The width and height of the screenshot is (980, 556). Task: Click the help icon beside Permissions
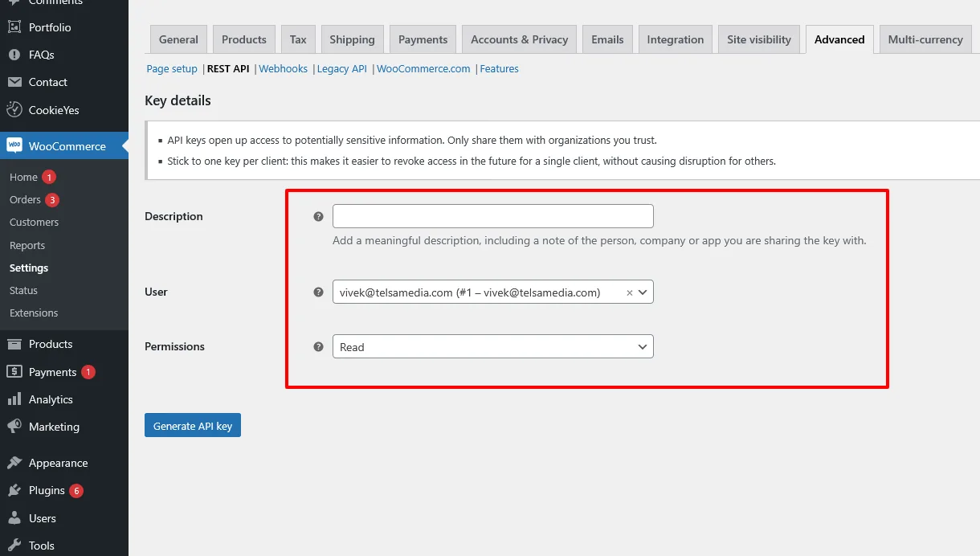[x=318, y=346]
